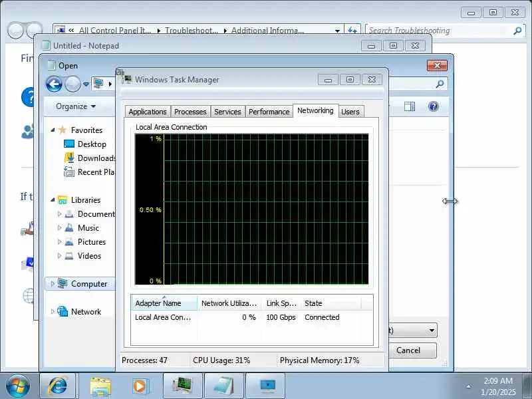The height and width of the screenshot is (399, 532).
Task: Open help in the Open dialog
Action: pyautogui.click(x=434, y=106)
